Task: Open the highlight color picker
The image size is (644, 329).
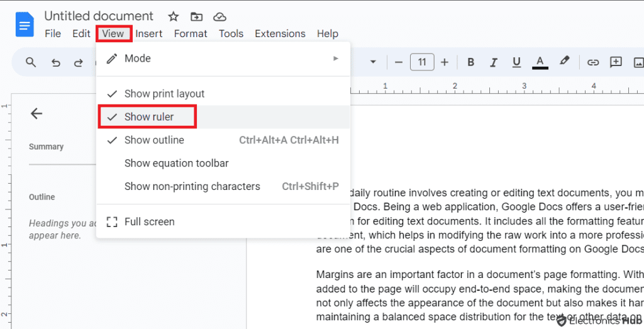Action: 564,62
